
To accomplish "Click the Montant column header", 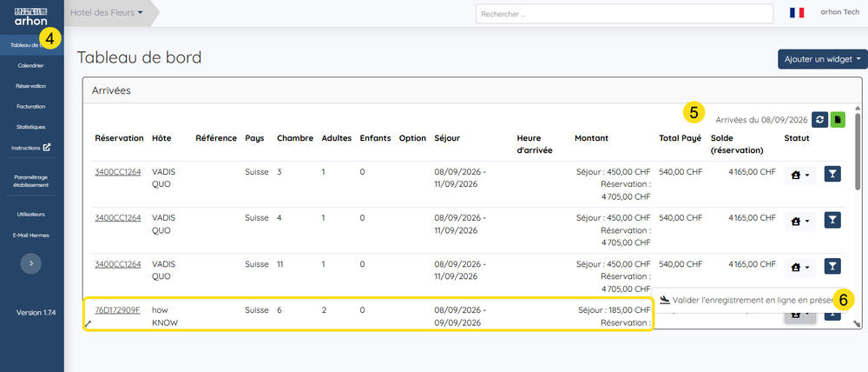I will [593, 138].
